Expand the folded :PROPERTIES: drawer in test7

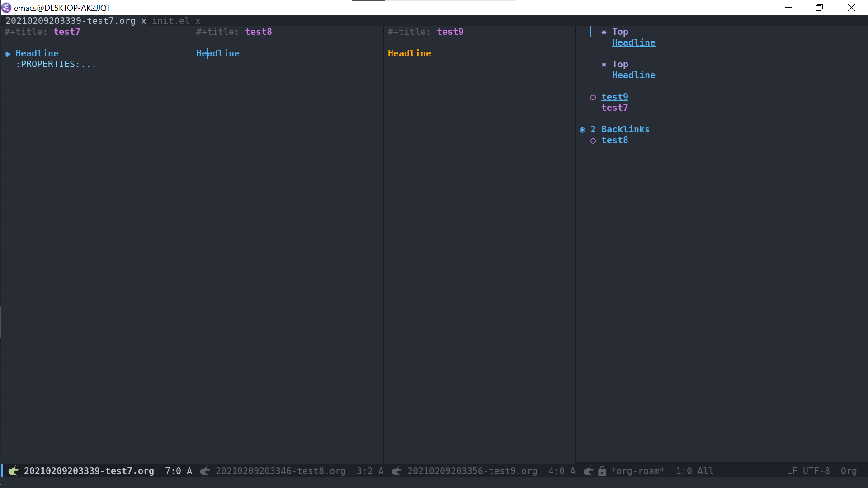[56, 64]
